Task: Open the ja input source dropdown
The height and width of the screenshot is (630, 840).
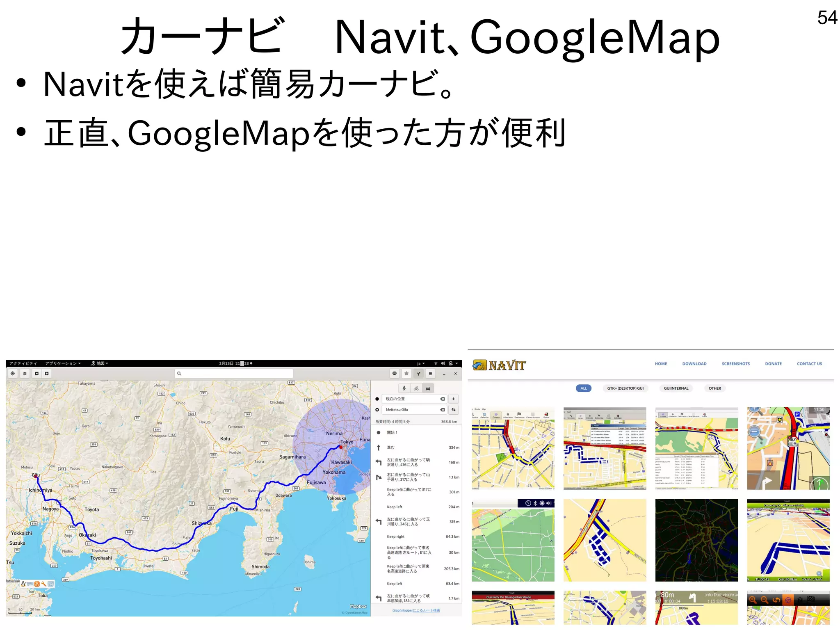Action: (421, 363)
